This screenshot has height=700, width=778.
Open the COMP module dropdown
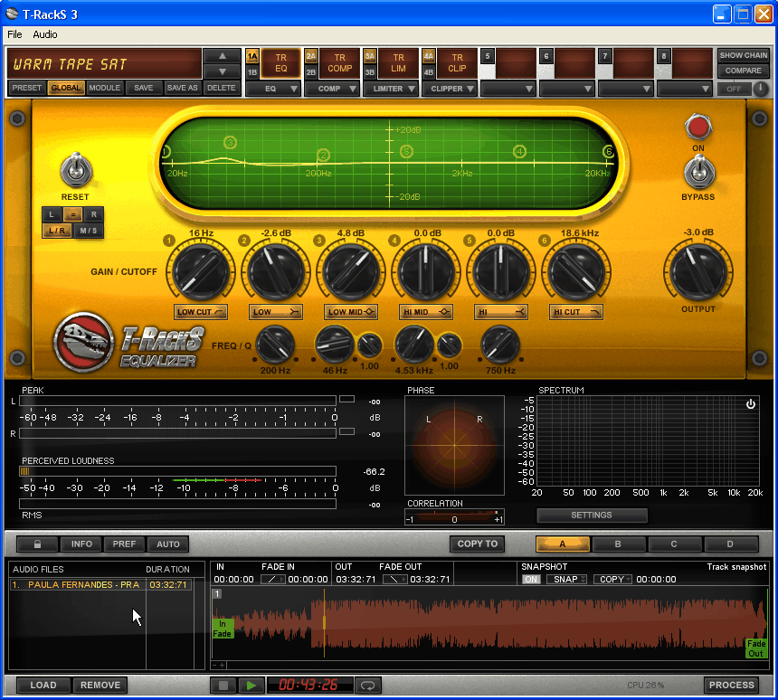(332, 89)
